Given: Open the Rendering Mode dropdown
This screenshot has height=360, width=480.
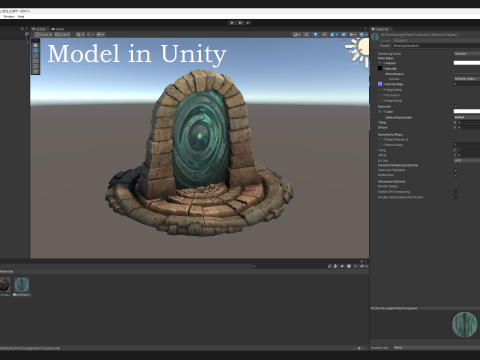Looking at the screenshot, I should [x=467, y=53].
